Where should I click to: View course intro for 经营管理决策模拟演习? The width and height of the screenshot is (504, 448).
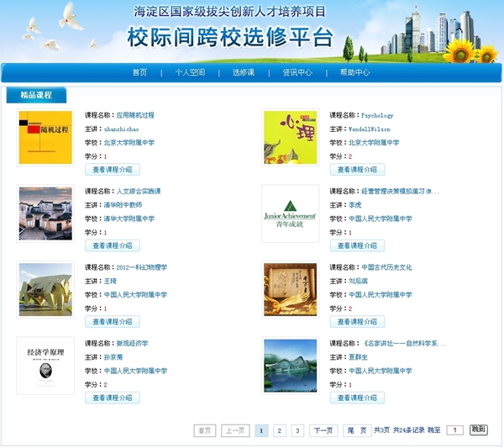click(357, 245)
